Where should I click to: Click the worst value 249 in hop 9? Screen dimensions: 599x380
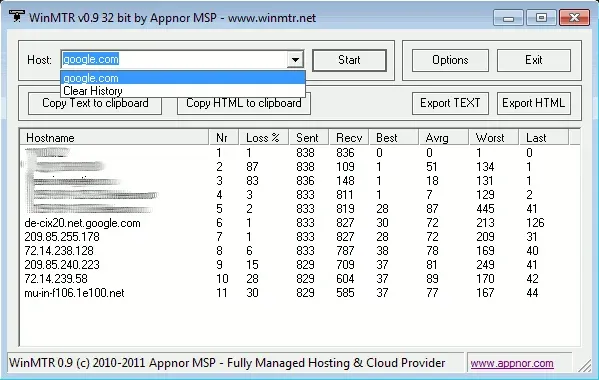point(485,265)
